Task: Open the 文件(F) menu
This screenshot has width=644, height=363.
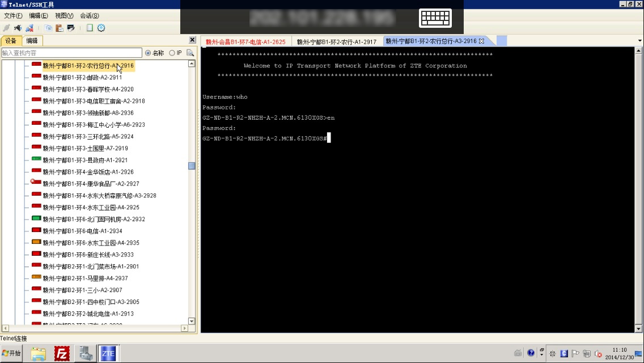Action: (13, 16)
